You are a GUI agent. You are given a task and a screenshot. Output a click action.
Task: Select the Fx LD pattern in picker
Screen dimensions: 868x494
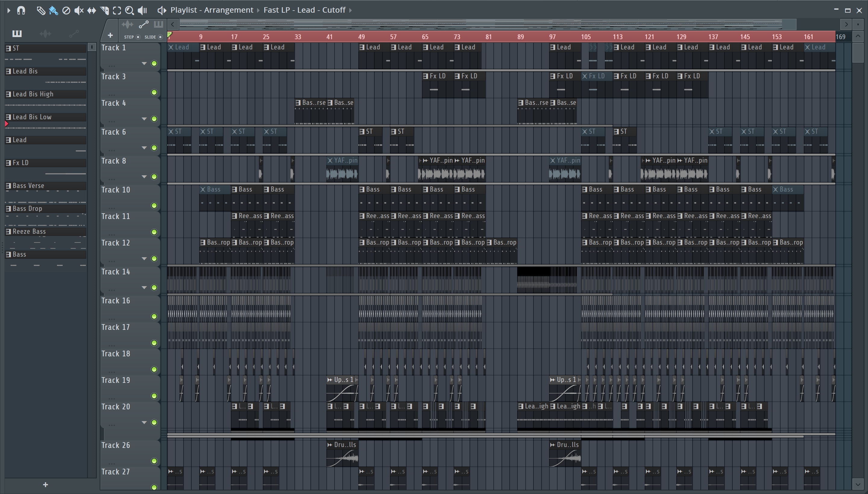pyautogui.click(x=46, y=163)
